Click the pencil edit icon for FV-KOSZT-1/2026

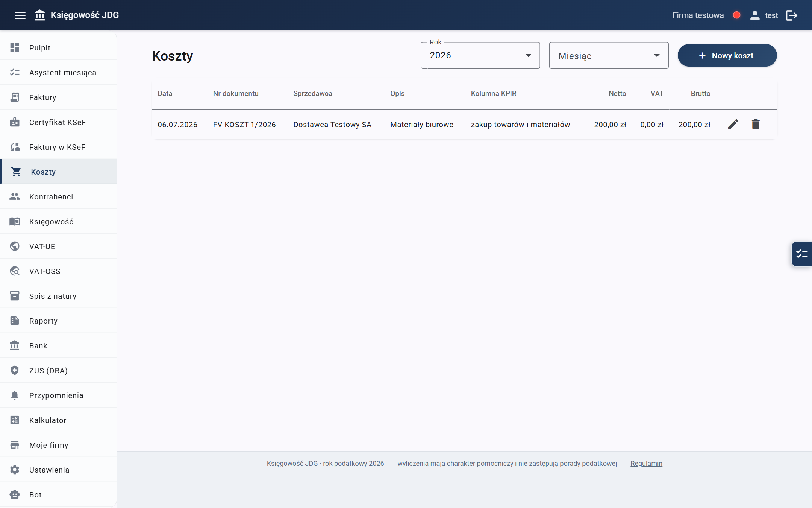point(733,124)
